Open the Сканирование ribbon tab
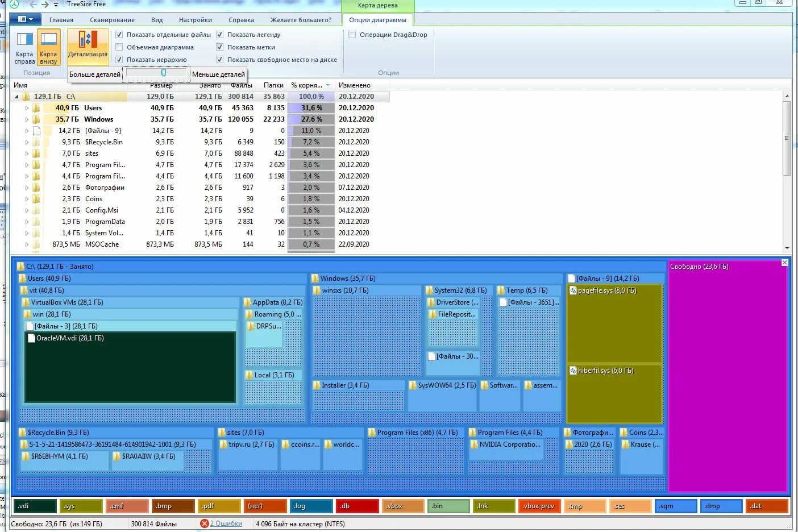798x532 pixels. tap(112, 20)
